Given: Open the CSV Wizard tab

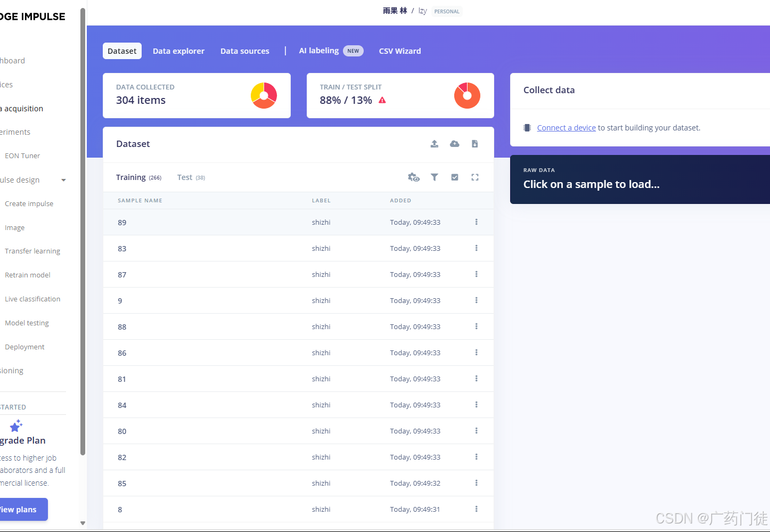Looking at the screenshot, I should tap(400, 51).
